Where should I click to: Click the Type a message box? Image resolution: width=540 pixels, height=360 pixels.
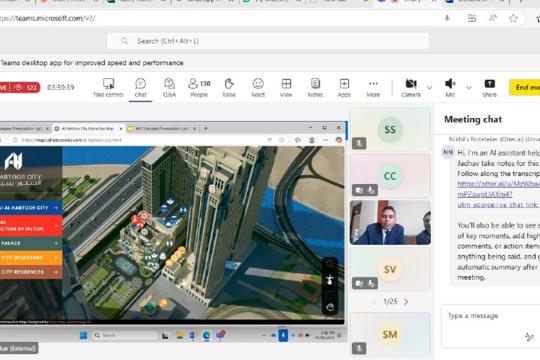(x=491, y=316)
